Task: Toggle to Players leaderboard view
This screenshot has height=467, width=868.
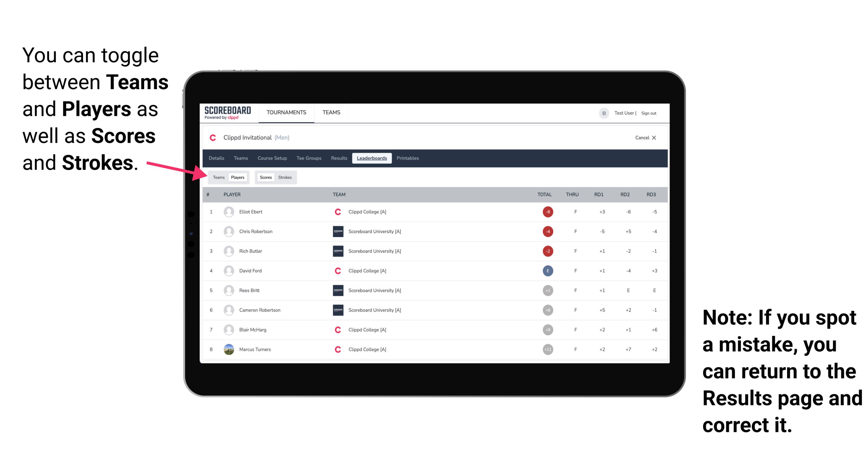Action: pos(237,177)
